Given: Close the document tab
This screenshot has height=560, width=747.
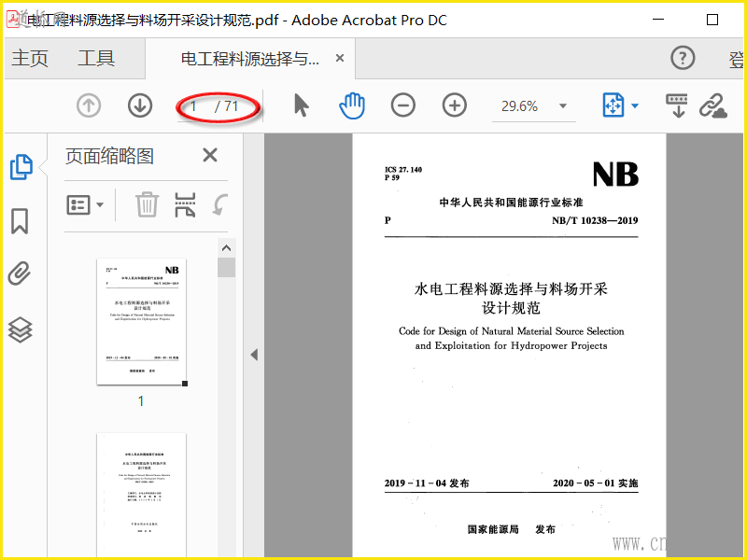Looking at the screenshot, I should pyautogui.click(x=340, y=58).
